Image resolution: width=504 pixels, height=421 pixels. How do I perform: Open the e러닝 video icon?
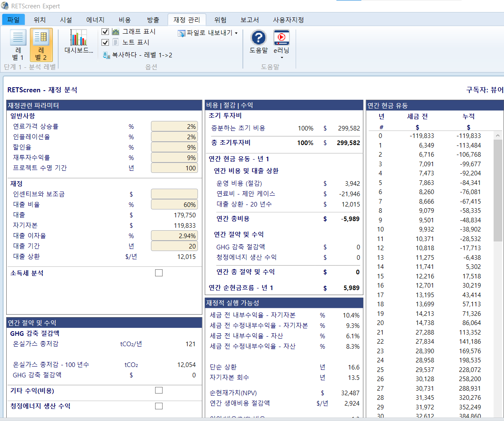pos(282,38)
